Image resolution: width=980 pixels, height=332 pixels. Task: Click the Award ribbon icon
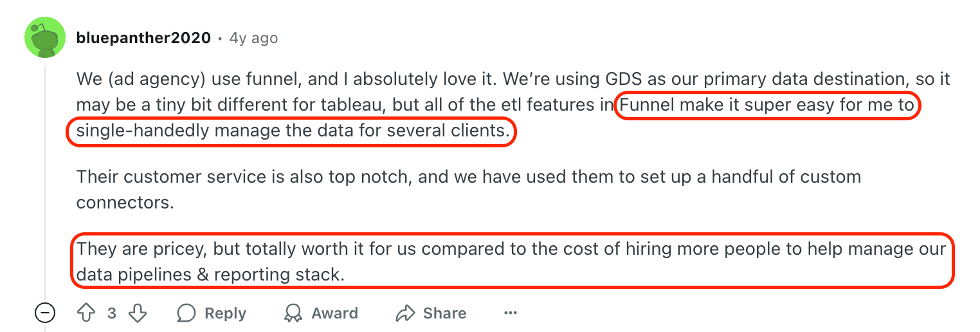293,313
